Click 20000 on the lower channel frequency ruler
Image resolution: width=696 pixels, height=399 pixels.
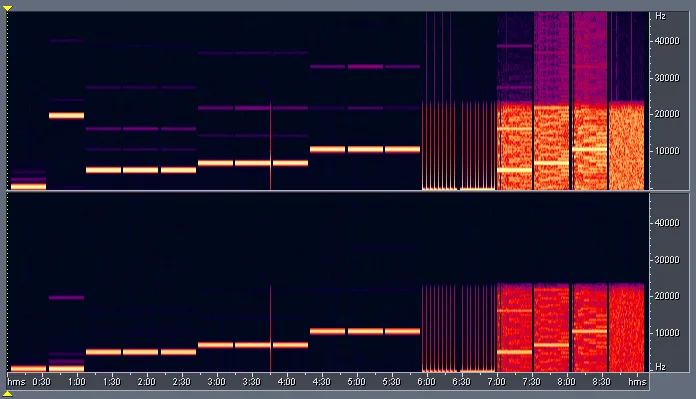pos(667,296)
